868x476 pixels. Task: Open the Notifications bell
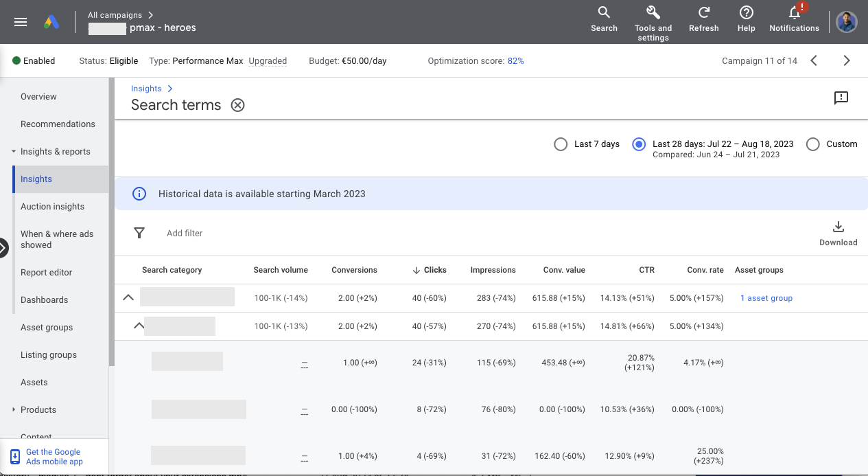point(794,13)
